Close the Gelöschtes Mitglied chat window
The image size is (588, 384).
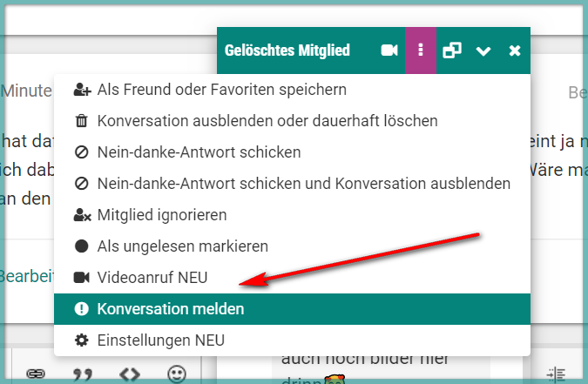(515, 51)
